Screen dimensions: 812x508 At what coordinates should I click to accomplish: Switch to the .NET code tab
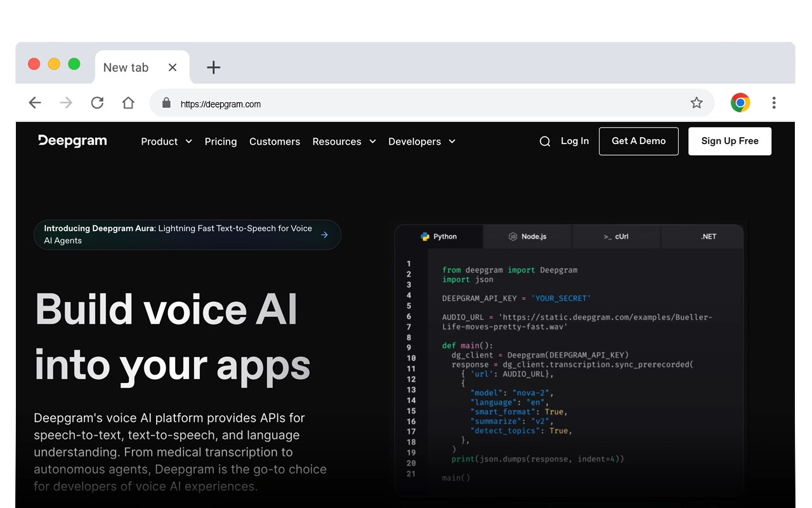[x=702, y=237]
